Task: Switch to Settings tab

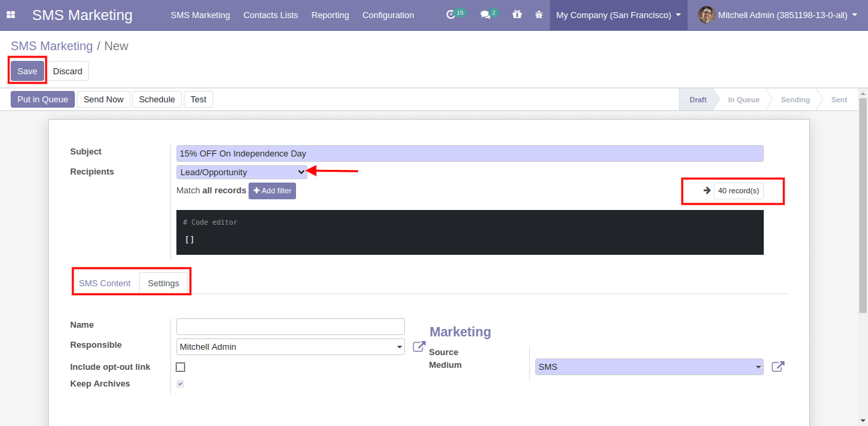Action: 164,283
